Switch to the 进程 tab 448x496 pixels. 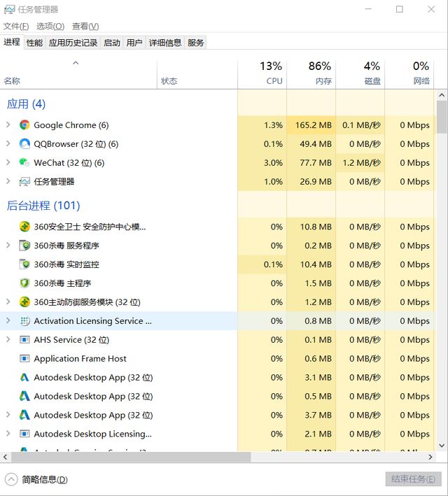[12, 42]
